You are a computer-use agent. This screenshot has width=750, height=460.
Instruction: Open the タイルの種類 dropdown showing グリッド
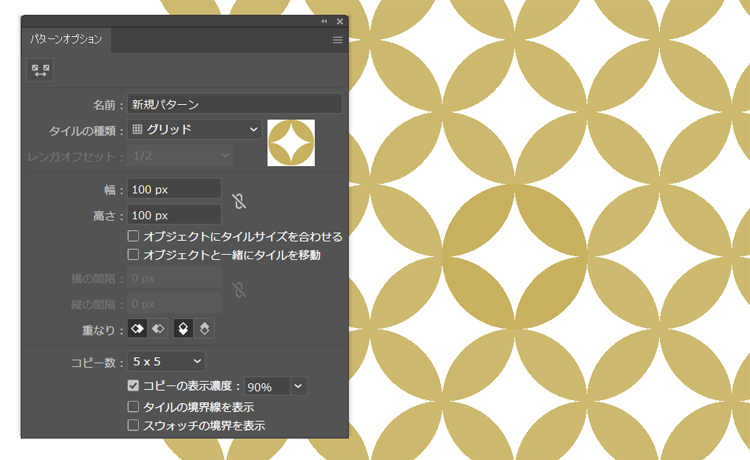(194, 130)
